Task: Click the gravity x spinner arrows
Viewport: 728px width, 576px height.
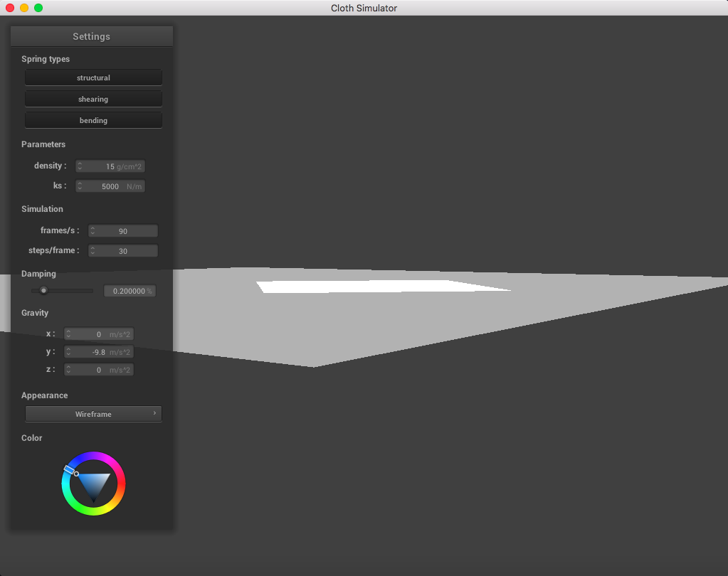Action: (68, 334)
